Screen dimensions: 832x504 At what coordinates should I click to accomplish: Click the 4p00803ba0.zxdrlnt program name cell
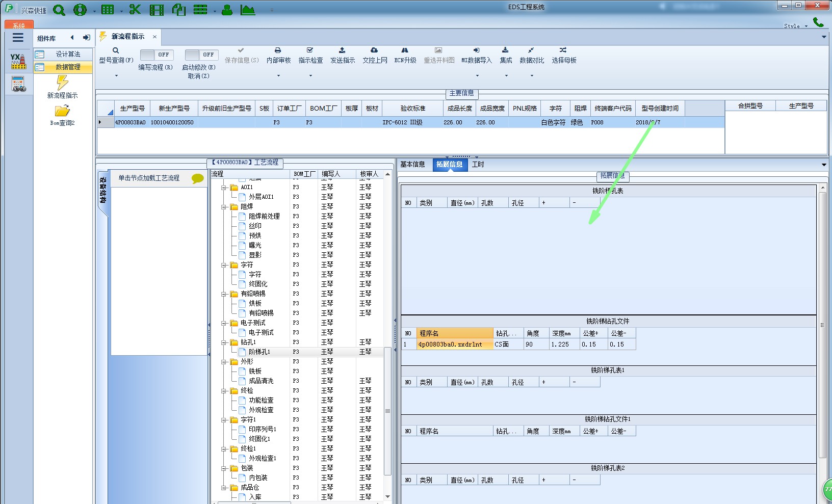click(455, 344)
